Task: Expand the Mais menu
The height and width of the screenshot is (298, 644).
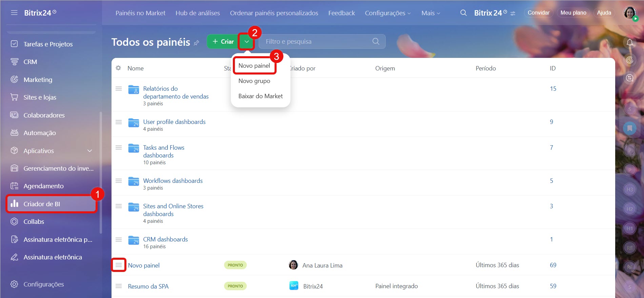Action: 430,13
